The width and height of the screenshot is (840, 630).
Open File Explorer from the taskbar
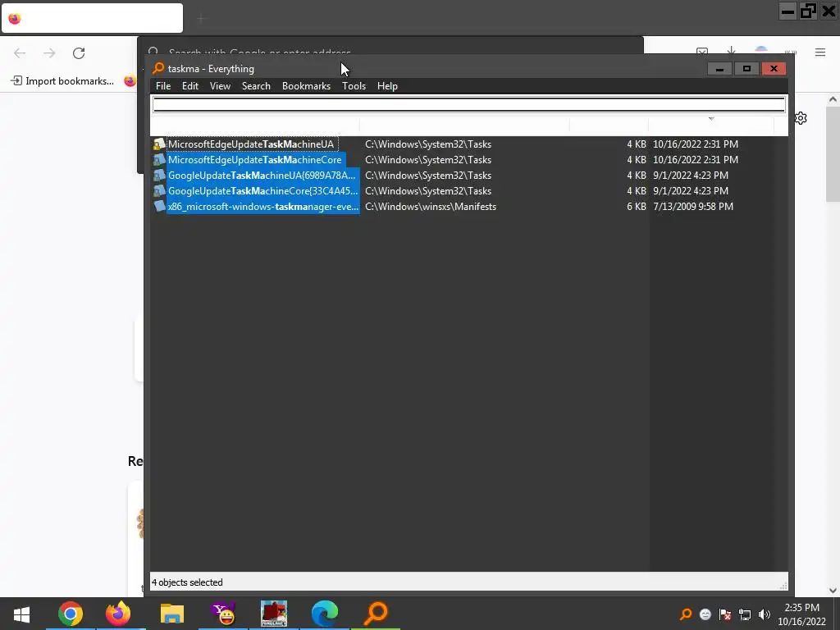point(172,614)
